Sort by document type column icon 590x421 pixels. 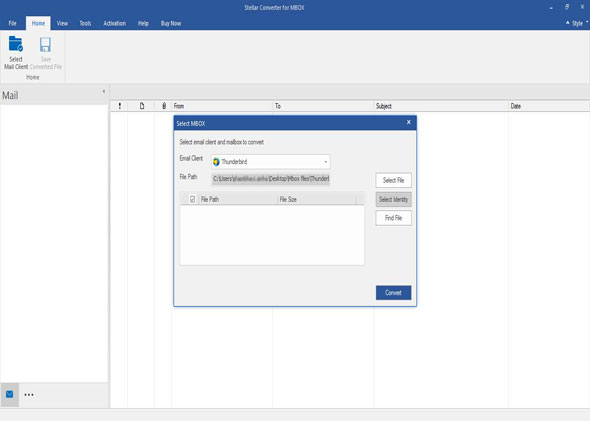[x=142, y=106]
